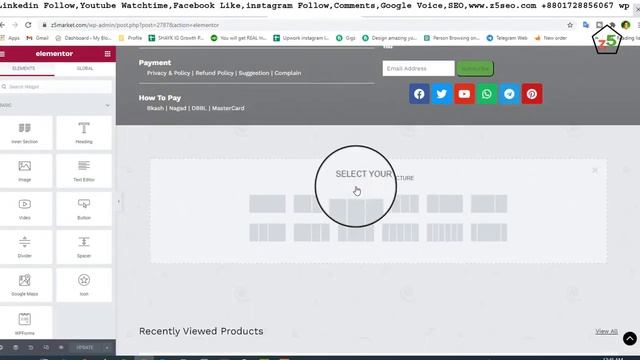Select the Button widget
The height and width of the screenshot is (360, 640).
[84, 209]
